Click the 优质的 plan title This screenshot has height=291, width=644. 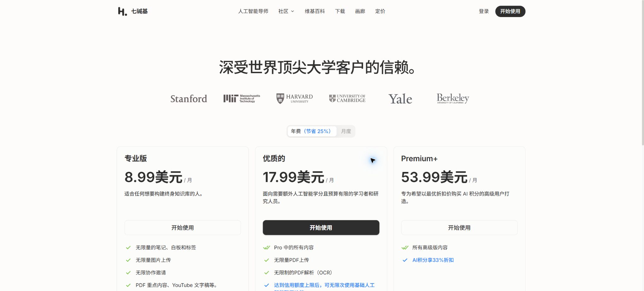274,159
